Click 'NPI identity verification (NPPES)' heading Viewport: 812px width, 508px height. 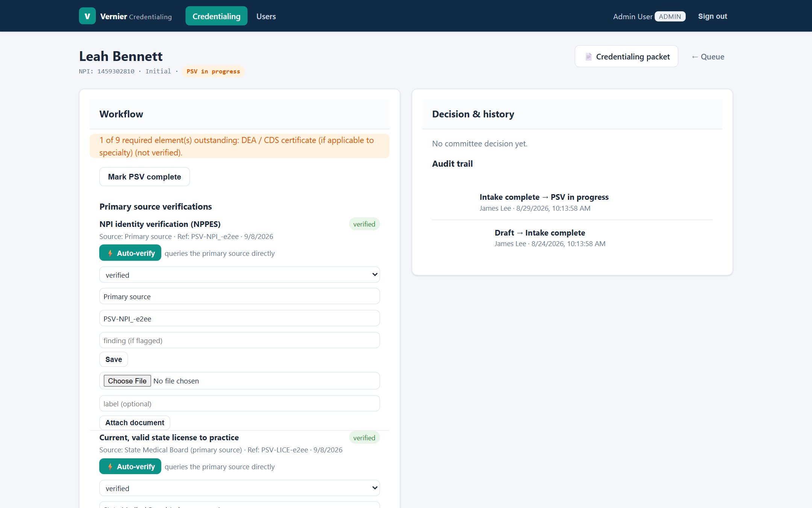pos(160,224)
